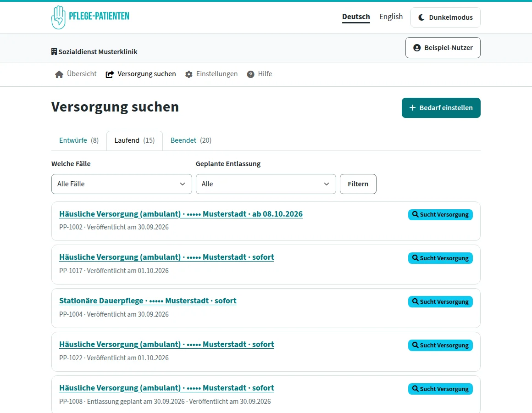Click the Sozialdienst Musterklinik label

click(98, 52)
